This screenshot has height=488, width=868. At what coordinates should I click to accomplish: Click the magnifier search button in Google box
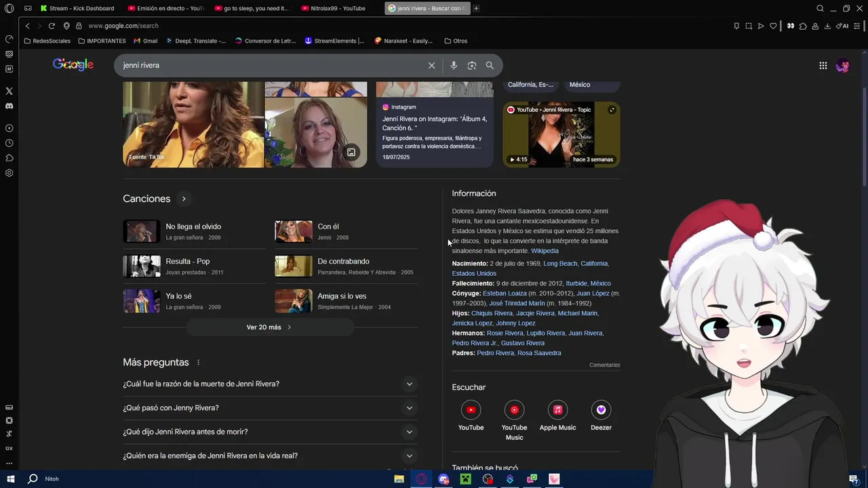coord(490,66)
